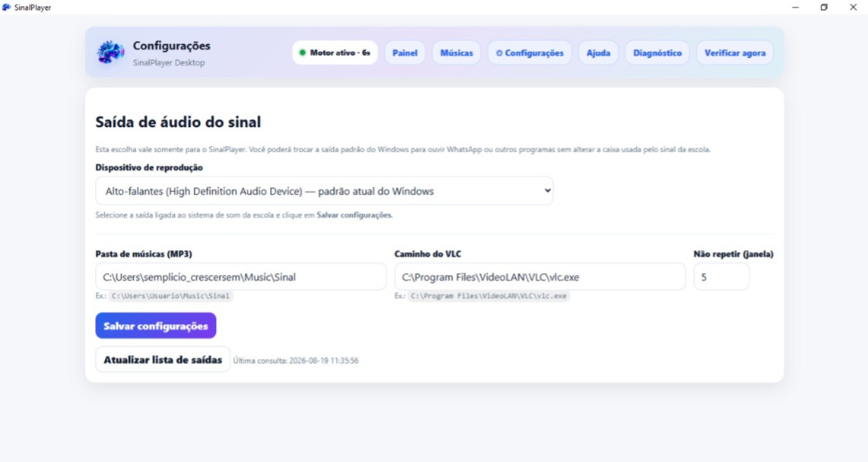Click the description starting with Esta escolha vale

click(x=403, y=150)
